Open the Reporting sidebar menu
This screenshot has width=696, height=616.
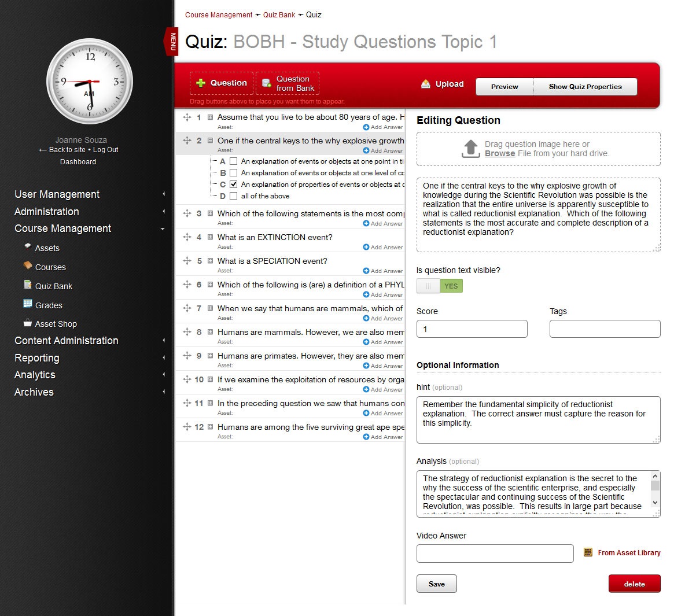click(37, 358)
